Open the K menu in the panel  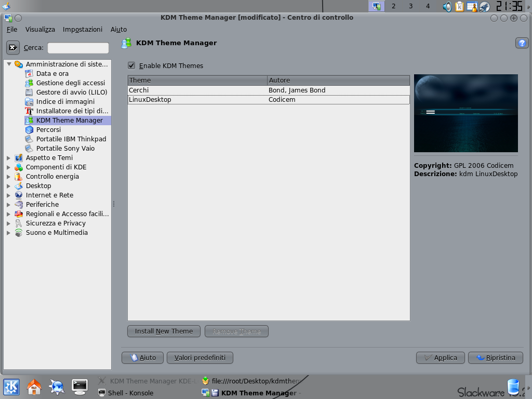coord(11,387)
